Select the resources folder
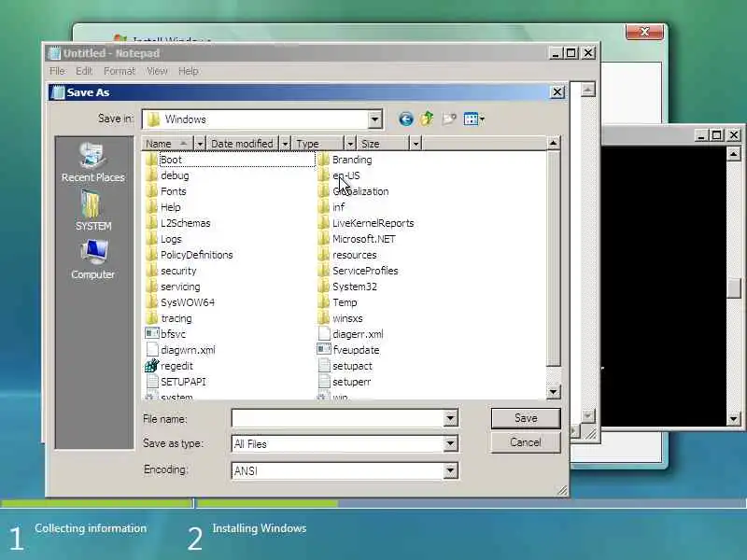This screenshot has height=560, width=747. point(347,255)
